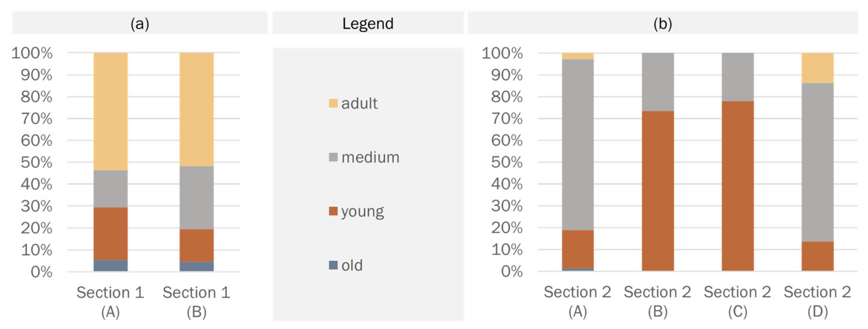The width and height of the screenshot is (868, 329).
Task: Click the young segment of Section 2 (D) bar
Action: [x=817, y=256]
